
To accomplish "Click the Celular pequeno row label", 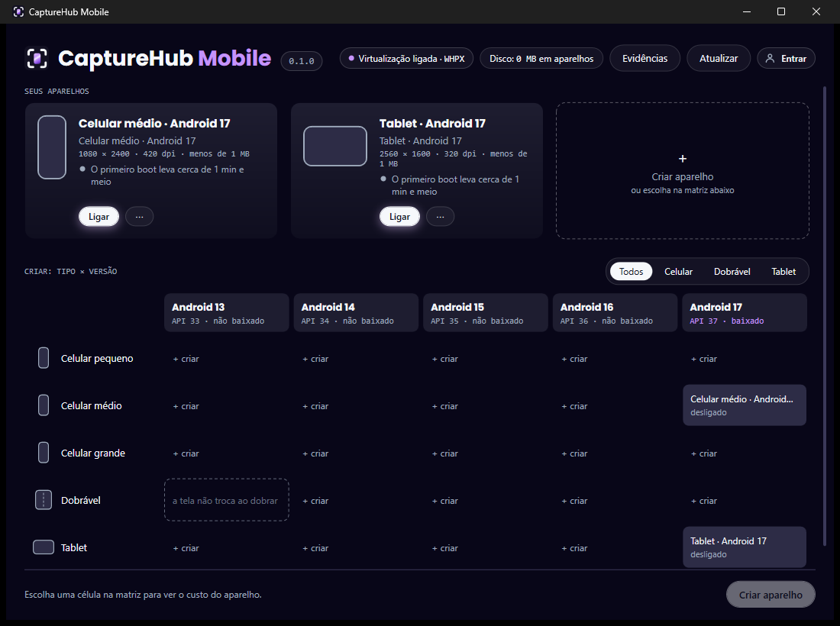I will 97,358.
